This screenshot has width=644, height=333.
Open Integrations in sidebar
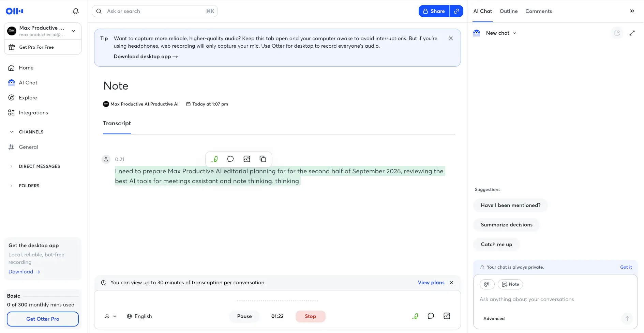tap(33, 113)
